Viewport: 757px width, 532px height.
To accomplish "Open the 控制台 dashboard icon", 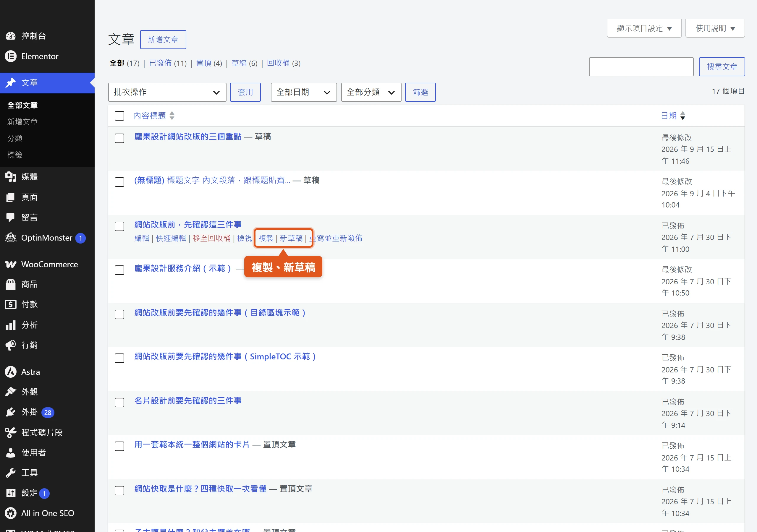I will coord(11,36).
